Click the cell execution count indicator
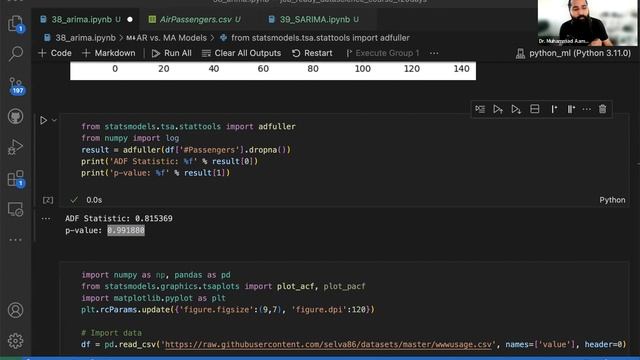Image resolution: width=640 pixels, height=360 pixels. click(x=48, y=200)
